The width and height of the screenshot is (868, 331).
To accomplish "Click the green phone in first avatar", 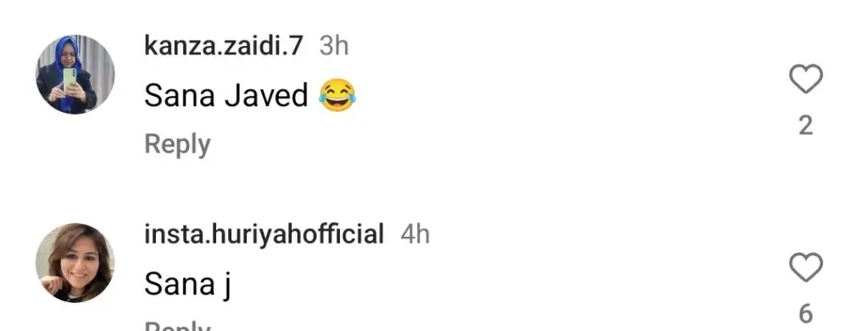I will pos(70,79).
